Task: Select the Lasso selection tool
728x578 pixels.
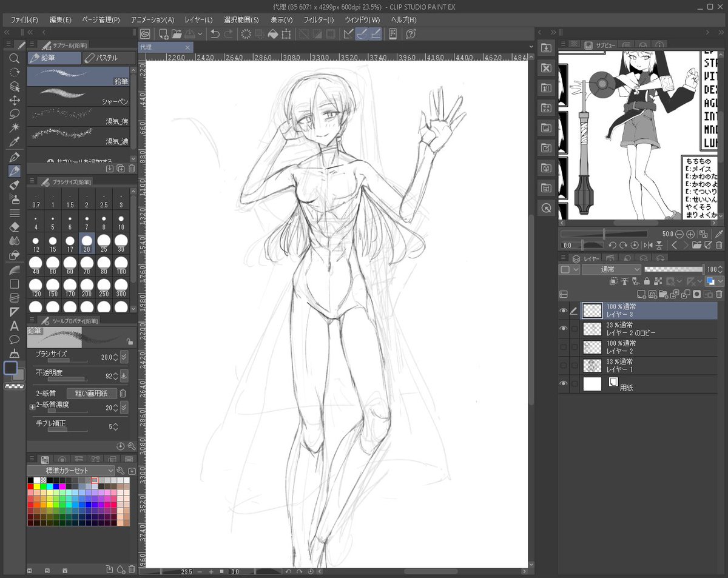Action: [x=15, y=114]
